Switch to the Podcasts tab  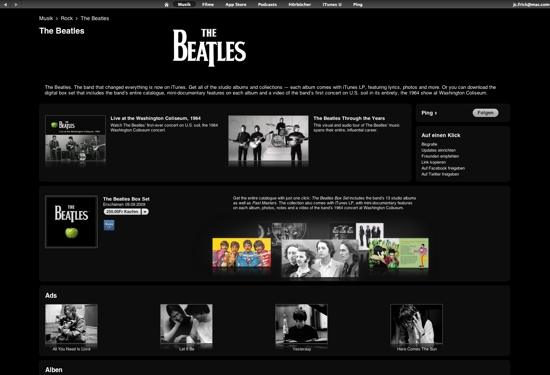click(267, 5)
